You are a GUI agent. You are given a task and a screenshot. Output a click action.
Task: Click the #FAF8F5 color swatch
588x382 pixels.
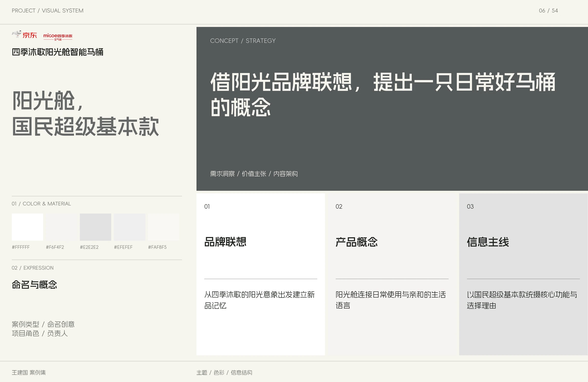tap(164, 227)
